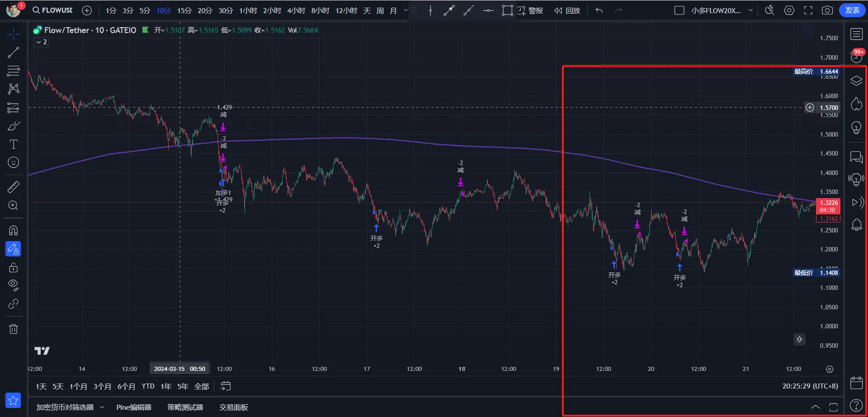Screen dimensions: 868x417
Task: Toggle hide all drawings eye icon
Action: 14,285
